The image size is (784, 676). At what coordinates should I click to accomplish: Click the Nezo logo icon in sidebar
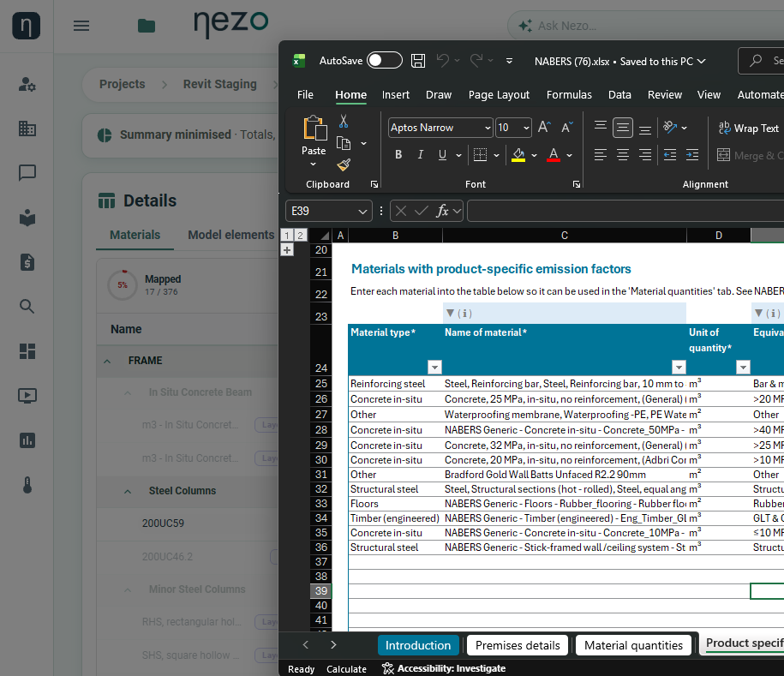[26, 26]
